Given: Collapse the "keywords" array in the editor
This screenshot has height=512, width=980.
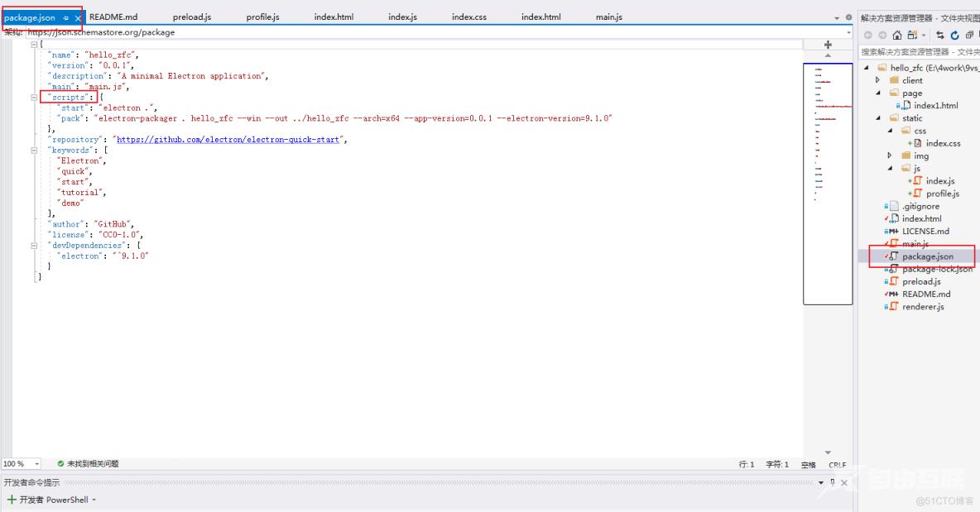Looking at the screenshot, I should click(34, 151).
